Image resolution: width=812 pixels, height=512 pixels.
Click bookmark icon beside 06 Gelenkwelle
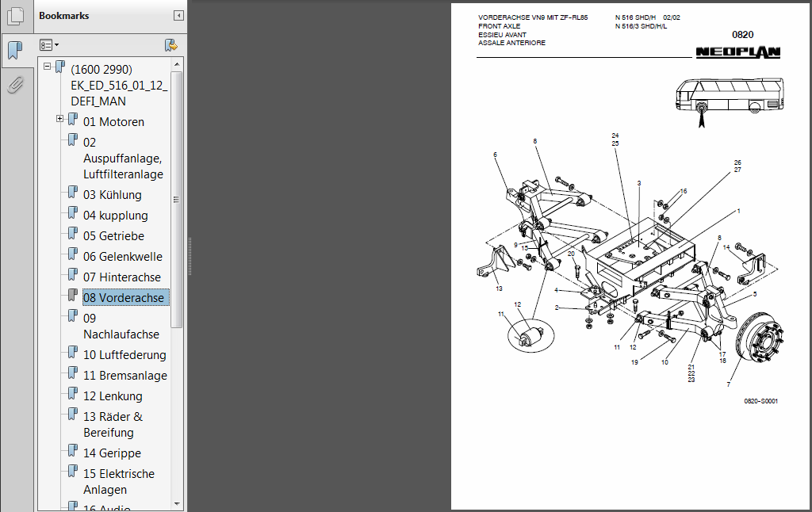click(72, 254)
